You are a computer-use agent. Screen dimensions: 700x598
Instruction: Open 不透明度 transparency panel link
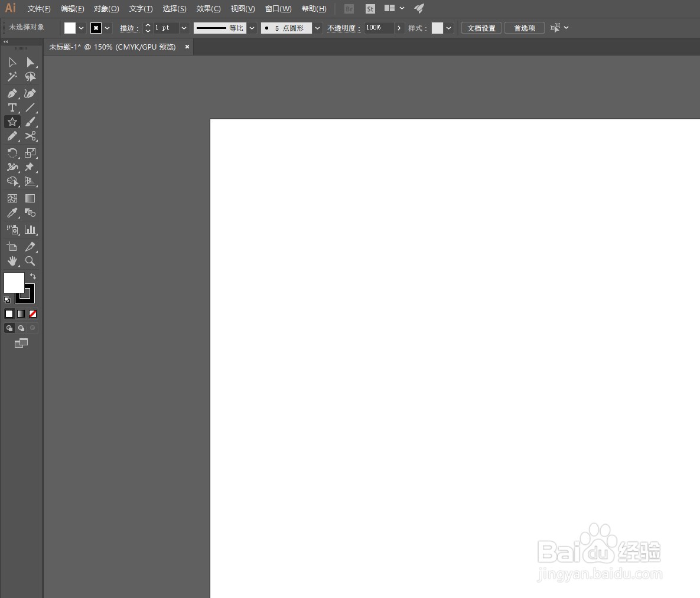(343, 28)
